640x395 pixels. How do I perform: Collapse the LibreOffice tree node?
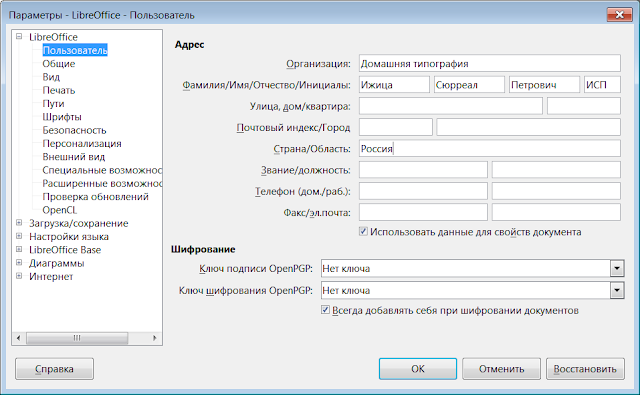(x=19, y=37)
